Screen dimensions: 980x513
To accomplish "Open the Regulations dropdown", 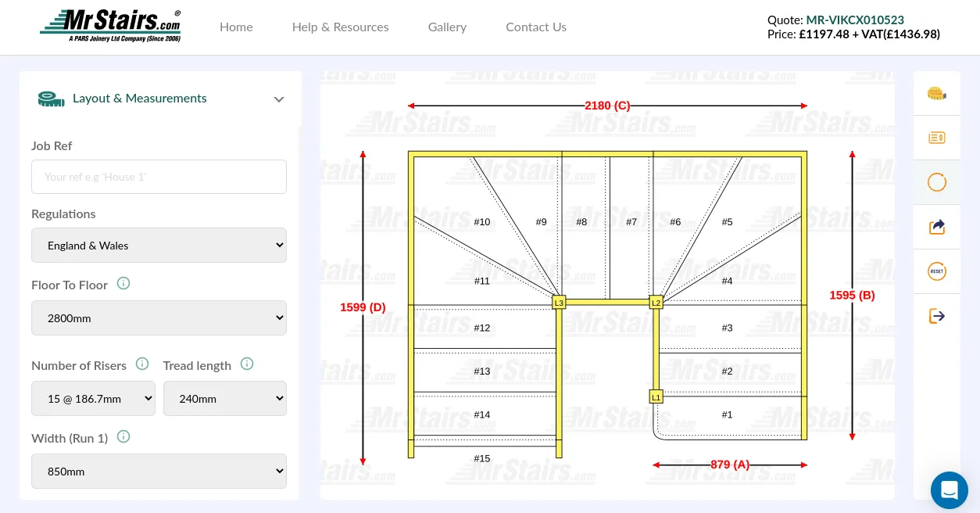I will tap(159, 246).
